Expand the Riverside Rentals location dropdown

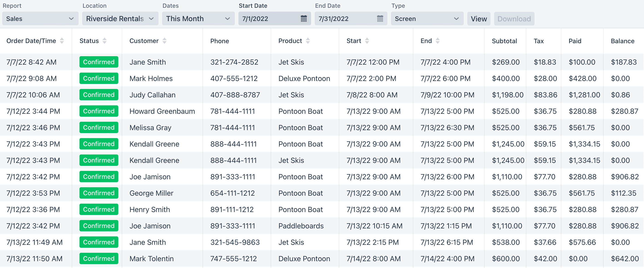click(x=120, y=18)
